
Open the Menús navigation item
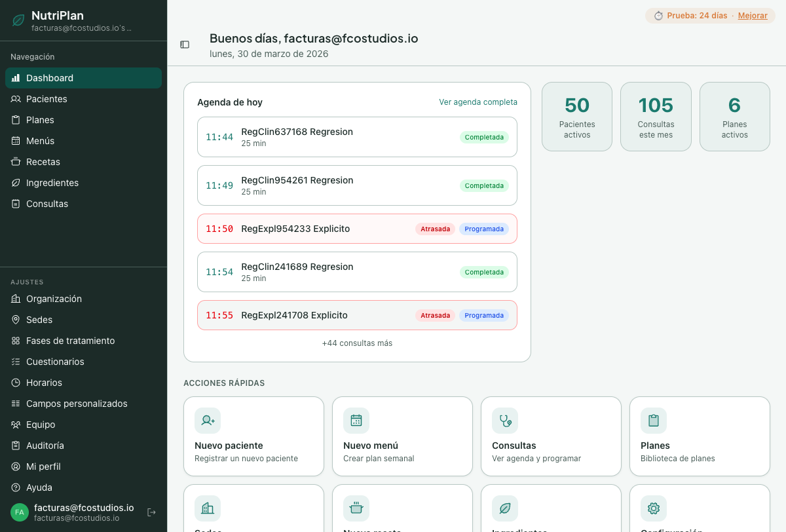click(x=41, y=141)
